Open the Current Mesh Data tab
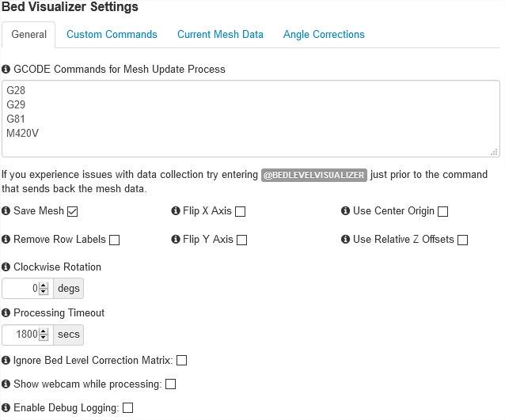This screenshot has height=420, width=505. tap(220, 35)
